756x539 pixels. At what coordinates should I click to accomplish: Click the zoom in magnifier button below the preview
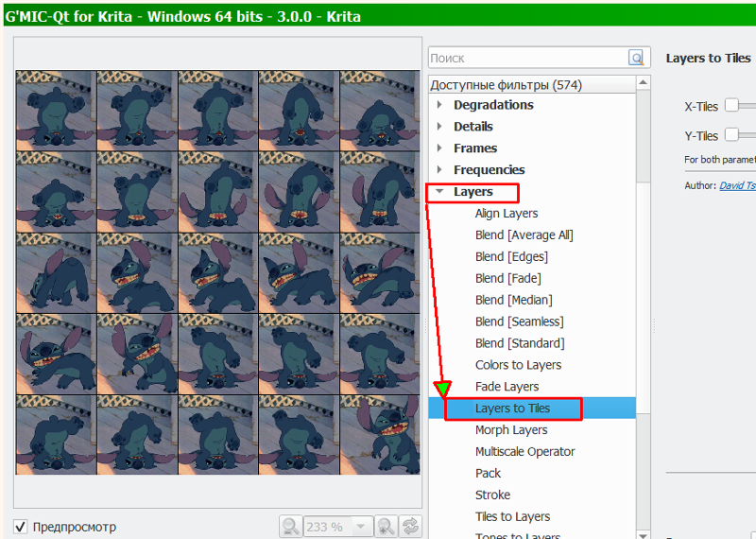pos(386,526)
